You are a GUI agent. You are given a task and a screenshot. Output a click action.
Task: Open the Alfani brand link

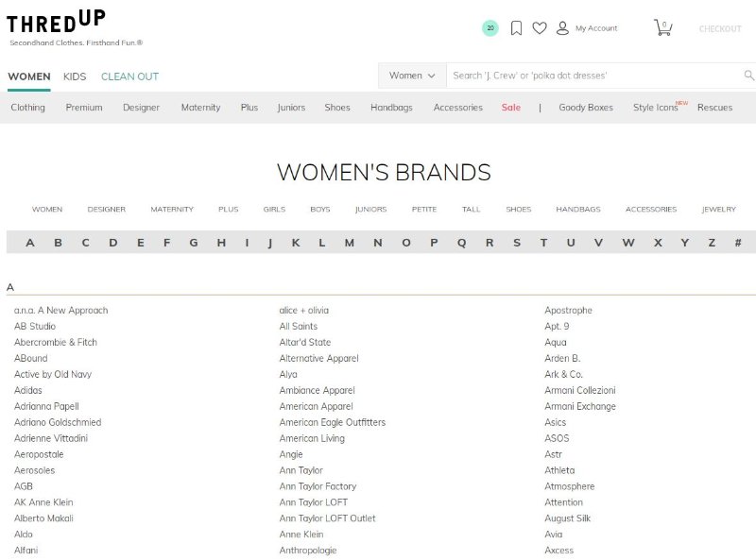click(x=26, y=551)
